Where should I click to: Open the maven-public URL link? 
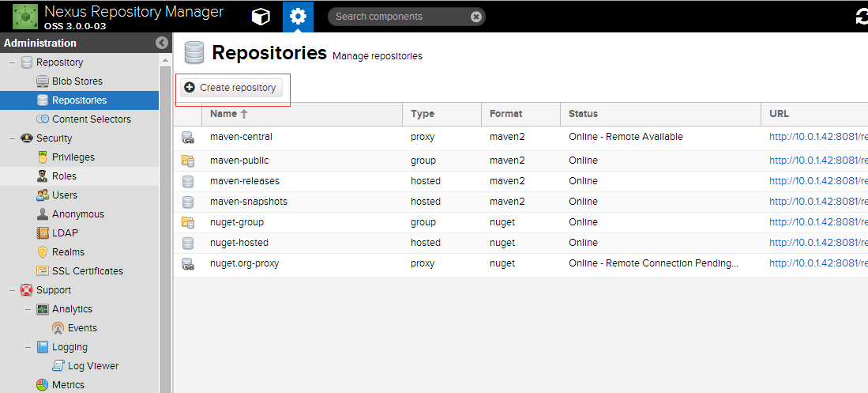pos(818,161)
